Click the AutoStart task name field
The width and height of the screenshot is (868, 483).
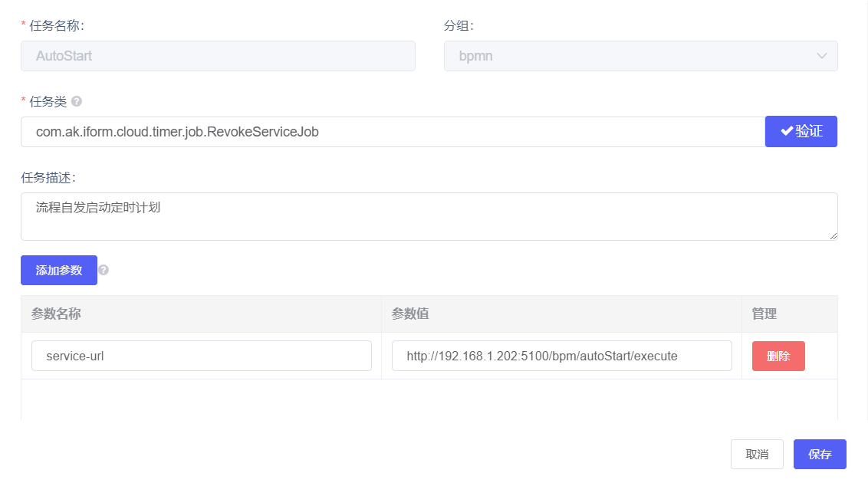(x=218, y=56)
